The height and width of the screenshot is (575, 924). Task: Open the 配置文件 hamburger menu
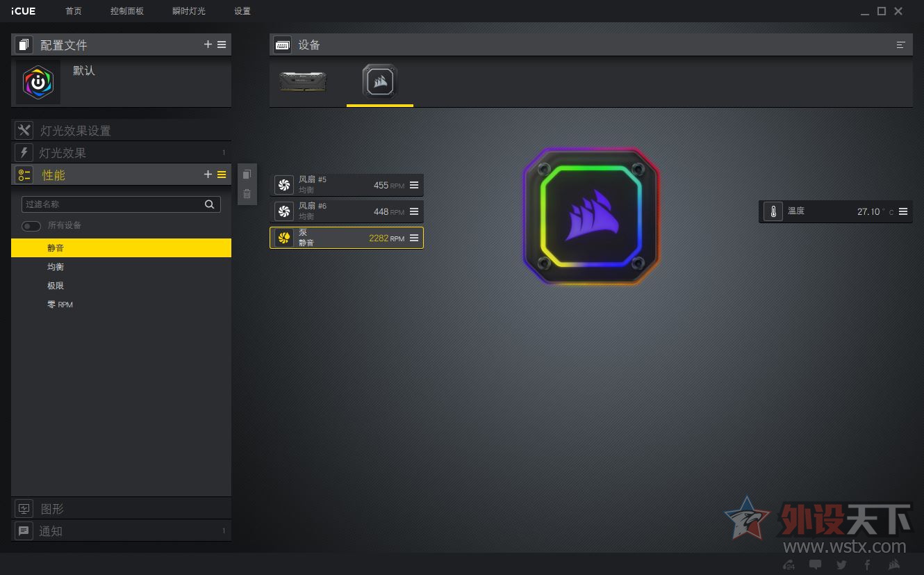point(222,44)
